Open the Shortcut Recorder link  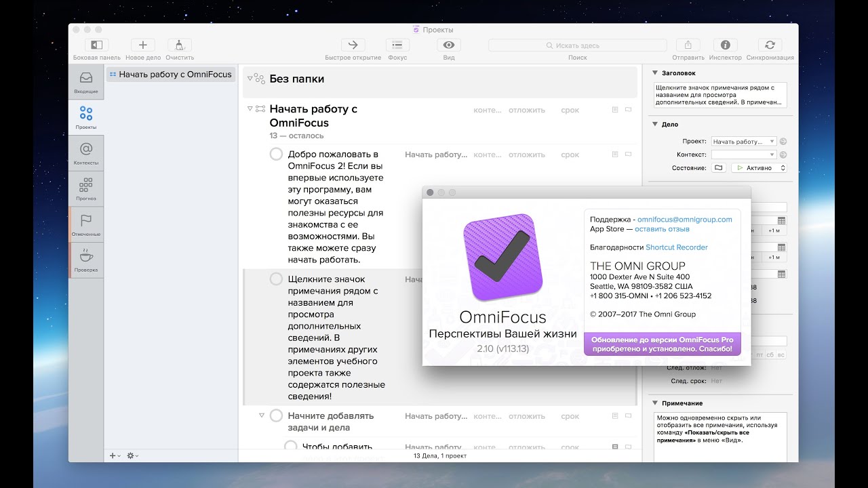click(677, 247)
